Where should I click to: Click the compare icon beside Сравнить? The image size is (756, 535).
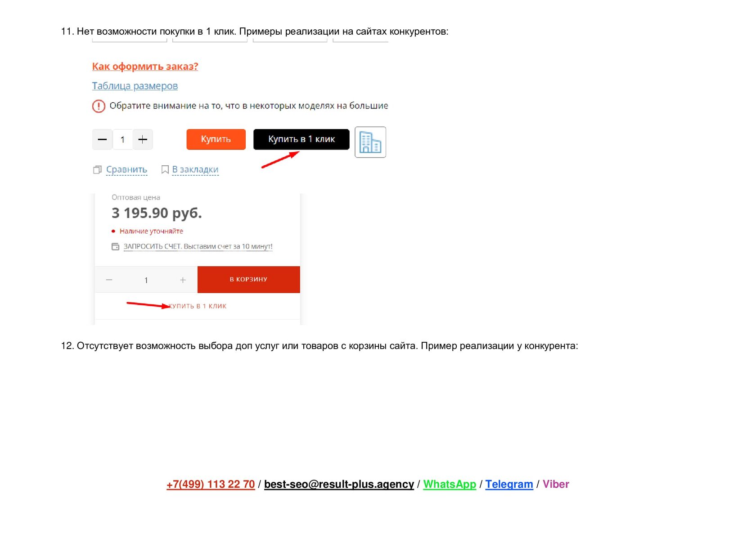(x=97, y=170)
